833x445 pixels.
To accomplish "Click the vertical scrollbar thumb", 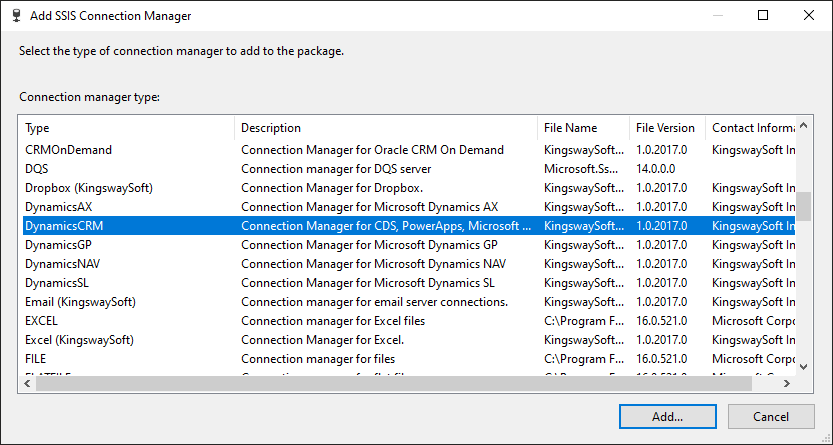I will (x=804, y=206).
